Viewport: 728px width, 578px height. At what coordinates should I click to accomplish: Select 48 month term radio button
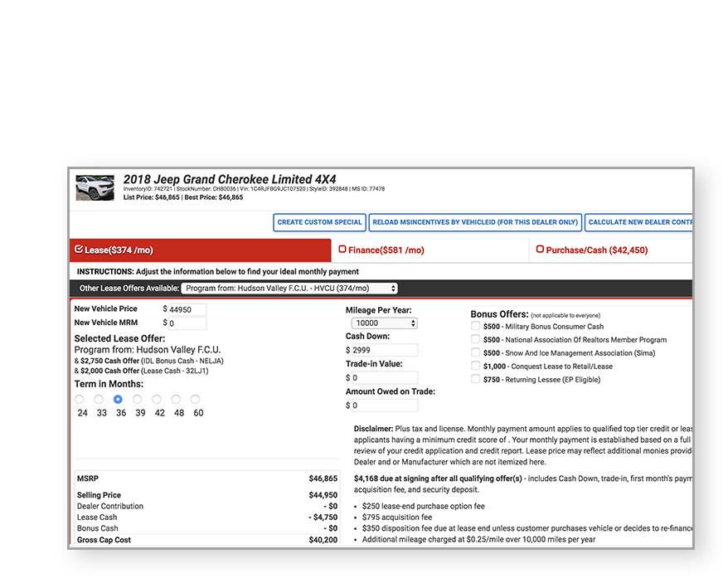coord(176,399)
